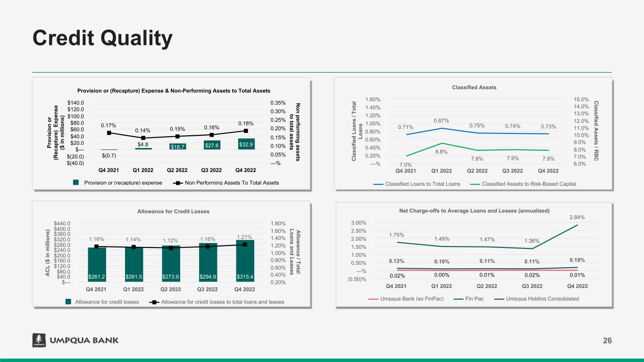
Task: Click the Umpqua Bank tree logo icon
Action: click(39, 340)
